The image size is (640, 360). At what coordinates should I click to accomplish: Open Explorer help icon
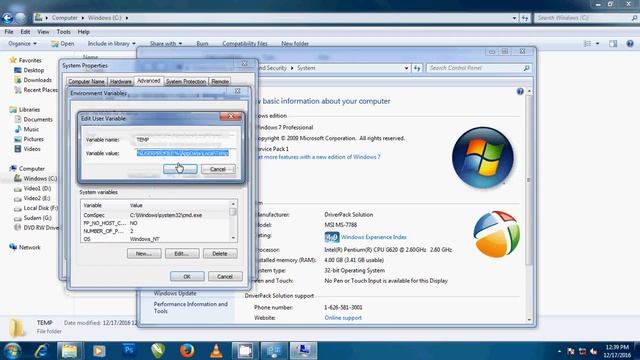630,43
